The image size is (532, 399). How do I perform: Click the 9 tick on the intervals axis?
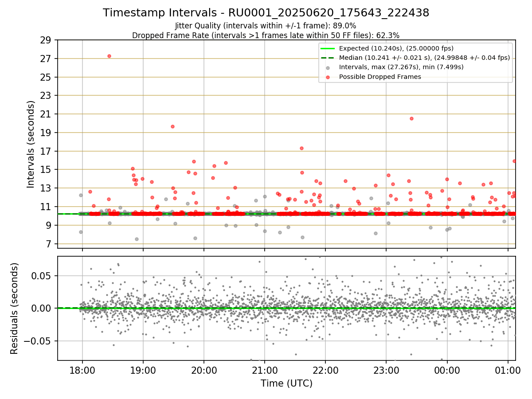(49, 225)
